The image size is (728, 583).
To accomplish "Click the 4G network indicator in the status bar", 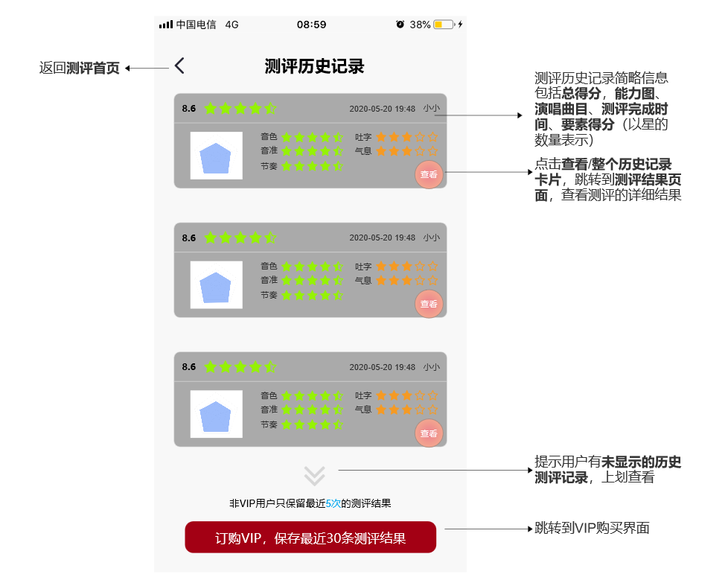I will pos(232,25).
